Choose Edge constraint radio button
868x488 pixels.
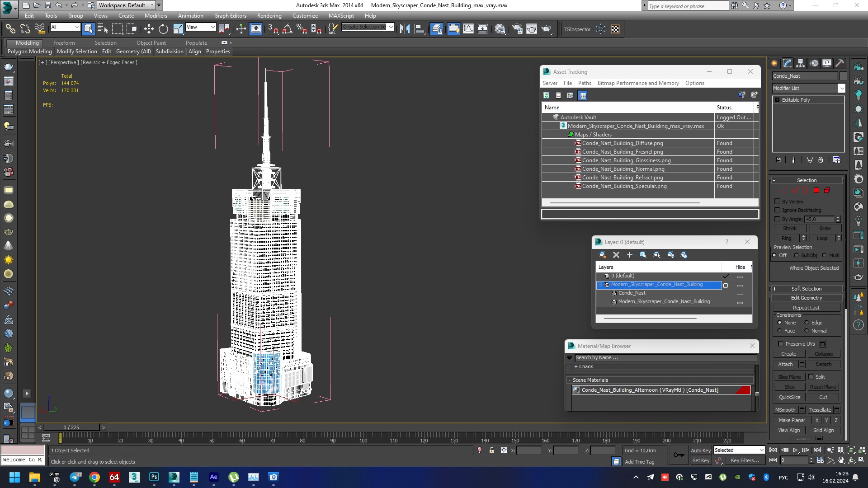click(807, 323)
